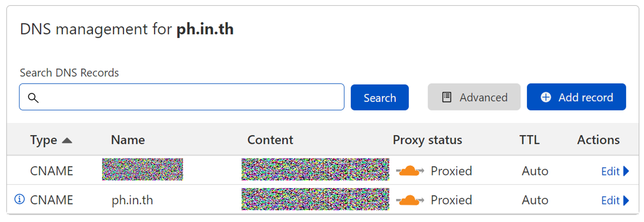Viewport: 644px width, 222px height.
Task: Click Edit link for first CNAME record
Action: (610, 171)
